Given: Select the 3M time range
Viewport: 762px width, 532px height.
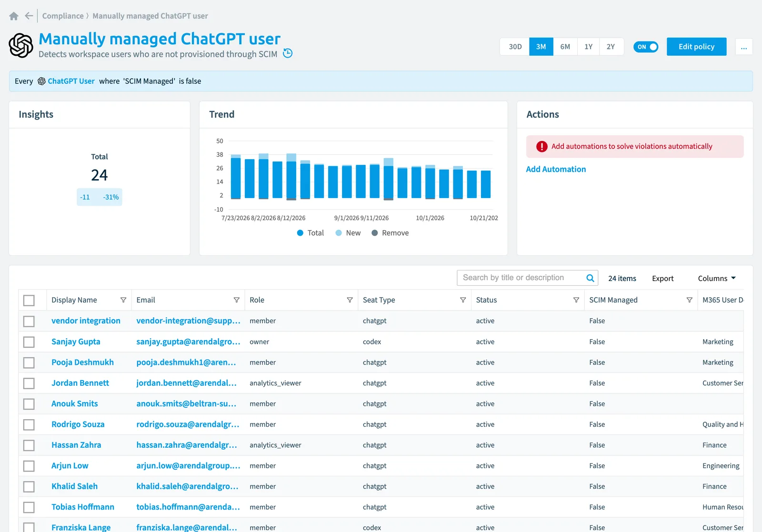Looking at the screenshot, I should [541, 47].
